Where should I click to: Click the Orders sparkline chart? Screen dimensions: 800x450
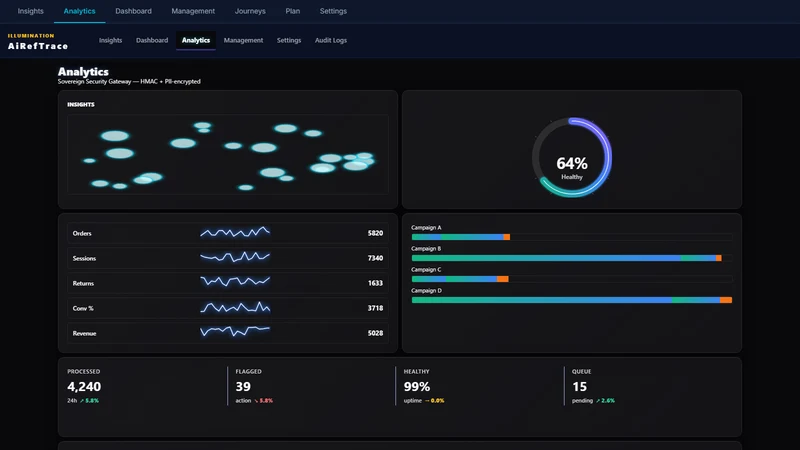point(235,233)
